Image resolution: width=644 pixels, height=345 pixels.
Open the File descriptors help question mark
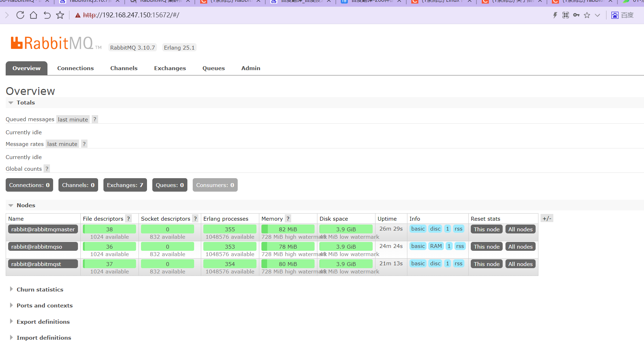coord(129,219)
